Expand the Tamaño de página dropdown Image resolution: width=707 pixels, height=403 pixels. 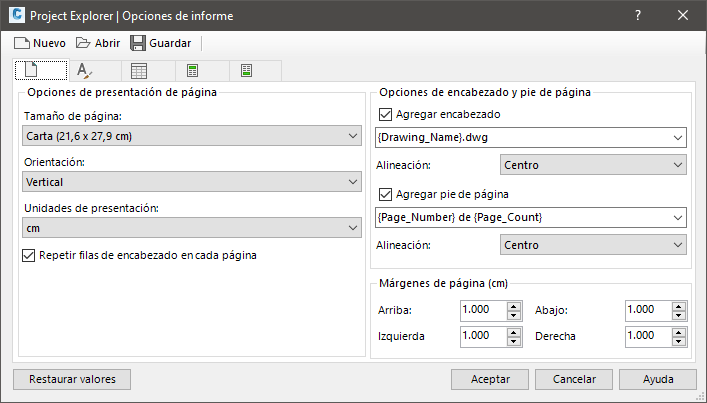[192, 137]
